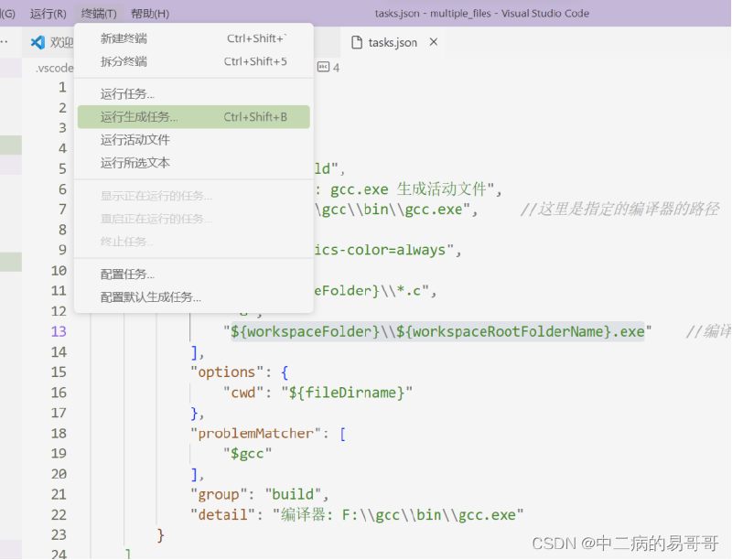The image size is (732, 560).
Task: Click the .vscode breadcrumb segment
Action: click(x=55, y=68)
